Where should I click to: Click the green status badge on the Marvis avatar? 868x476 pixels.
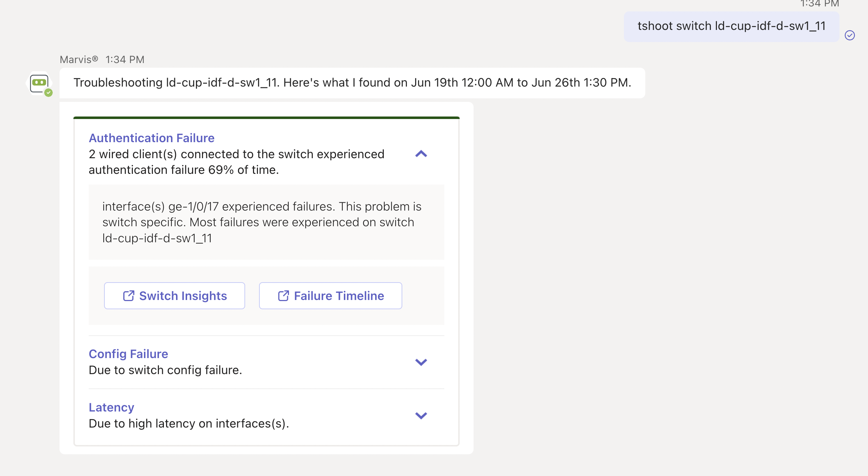(x=49, y=93)
